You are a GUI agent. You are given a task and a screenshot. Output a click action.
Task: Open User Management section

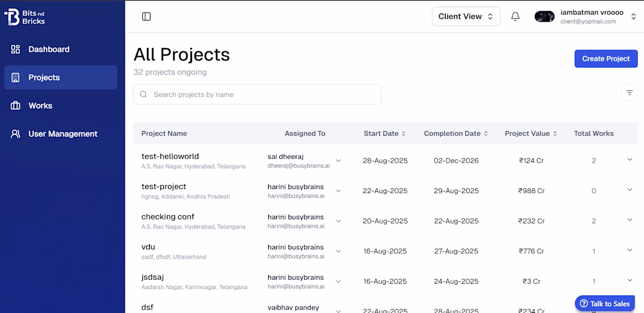61,134
